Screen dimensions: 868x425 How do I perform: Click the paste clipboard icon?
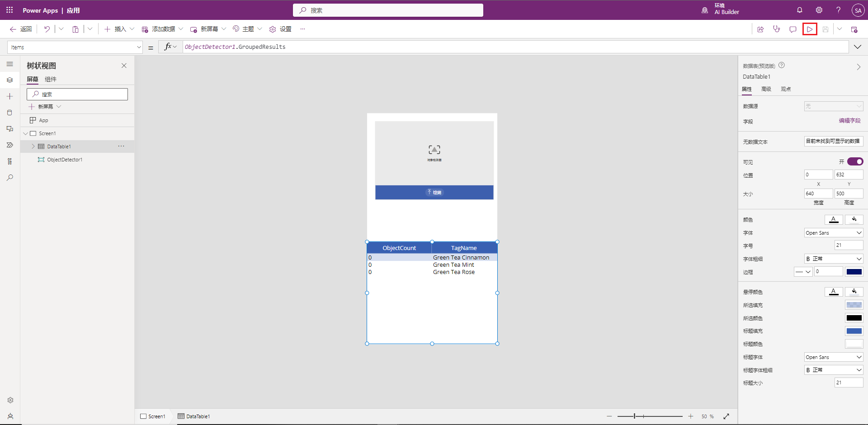(x=75, y=29)
